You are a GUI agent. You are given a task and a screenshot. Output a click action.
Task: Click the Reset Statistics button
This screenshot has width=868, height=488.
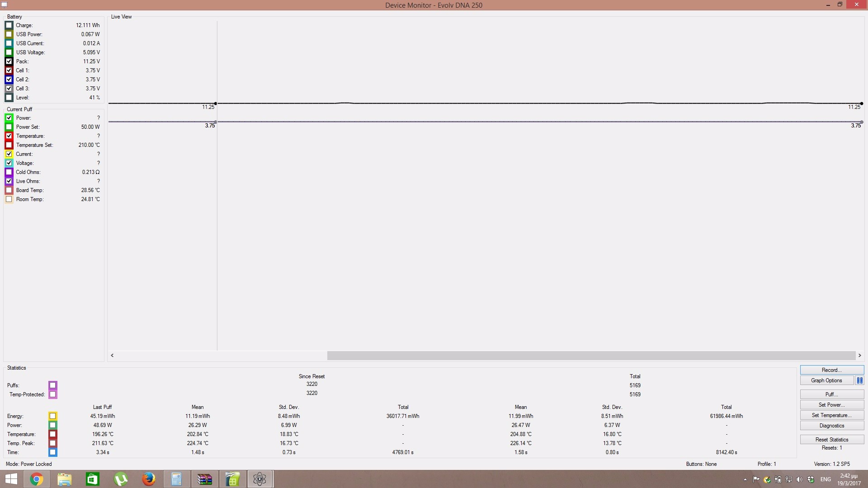(x=831, y=440)
